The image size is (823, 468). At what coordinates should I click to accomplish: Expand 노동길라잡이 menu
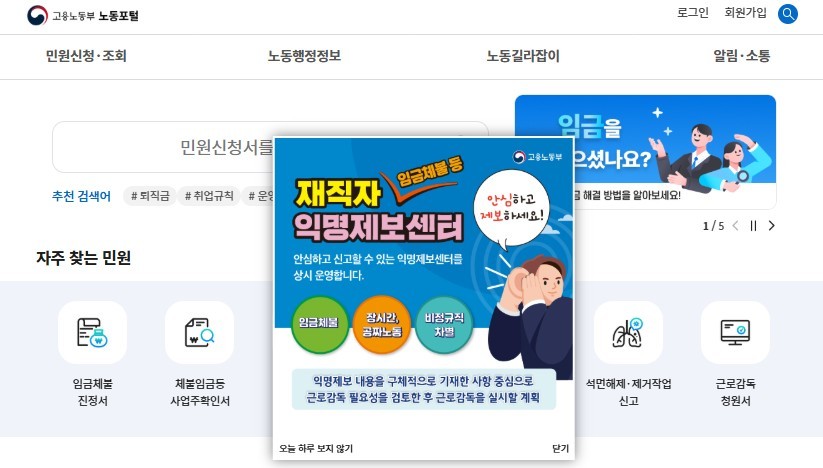click(x=523, y=56)
